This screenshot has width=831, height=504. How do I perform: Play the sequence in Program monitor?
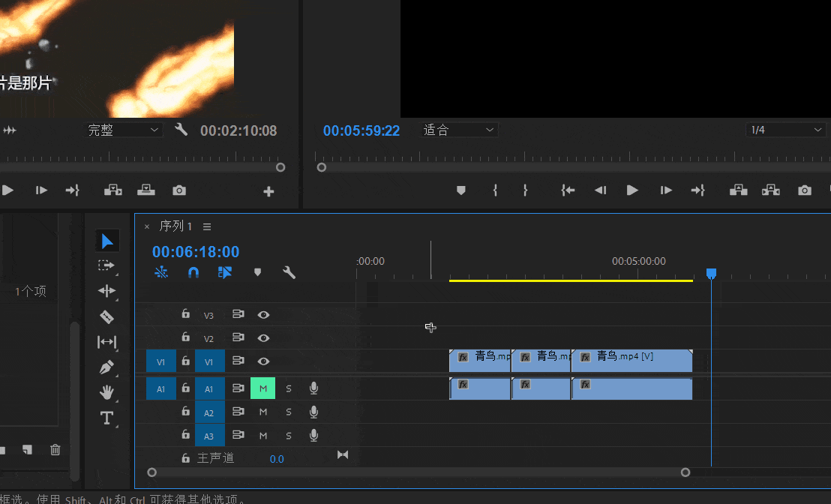(632, 190)
